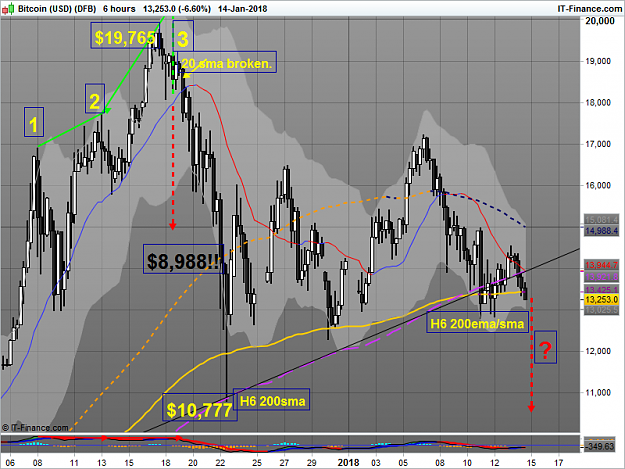
Task: Click the 19,000 price axis label
Action: [x=598, y=61]
